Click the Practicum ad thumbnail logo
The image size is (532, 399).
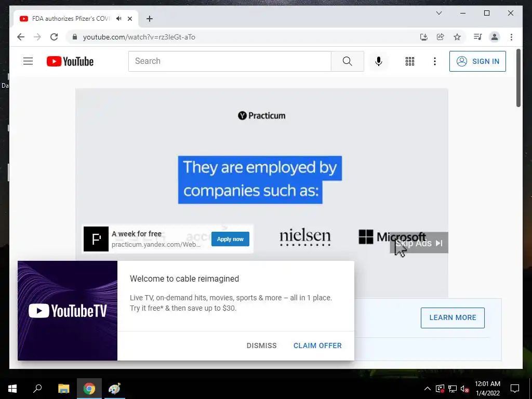pos(96,239)
